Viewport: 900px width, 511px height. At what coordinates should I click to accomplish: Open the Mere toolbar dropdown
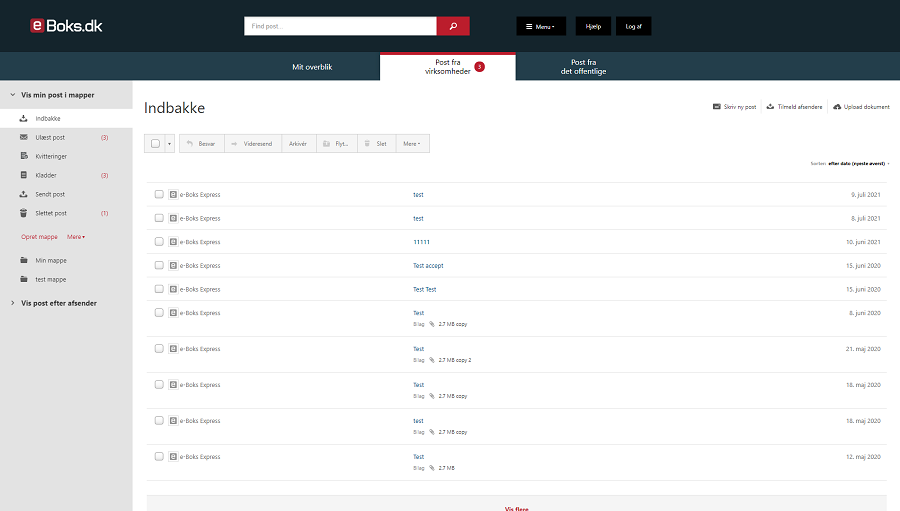coord(412,144)
